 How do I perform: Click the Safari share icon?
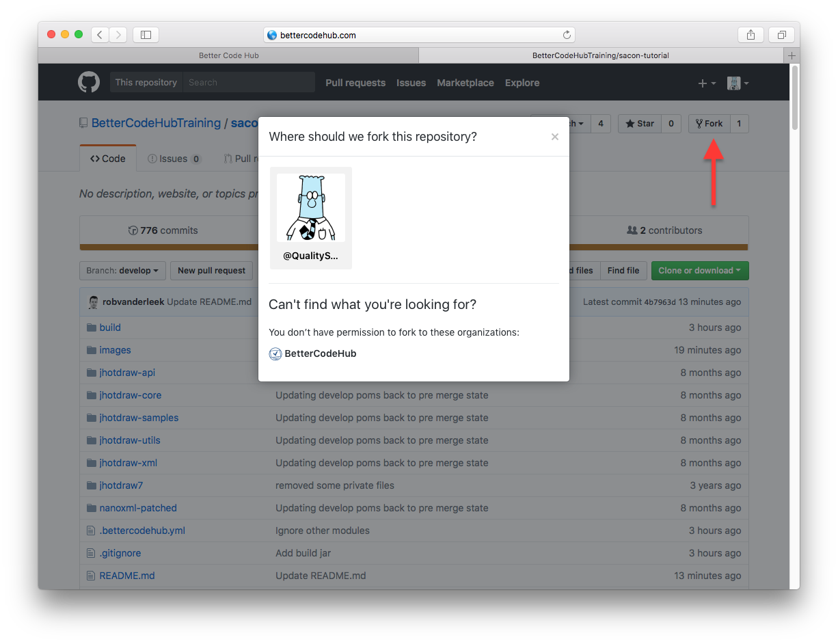[x=751, y=35]
